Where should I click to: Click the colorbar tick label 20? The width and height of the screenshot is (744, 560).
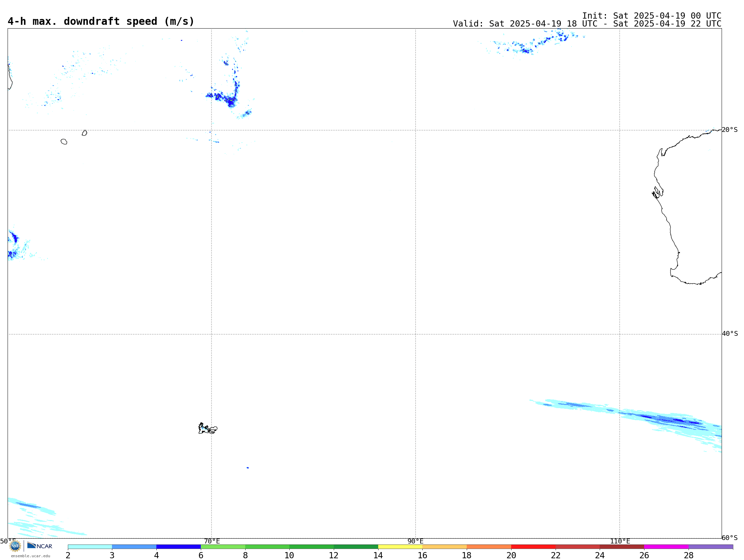511,555
